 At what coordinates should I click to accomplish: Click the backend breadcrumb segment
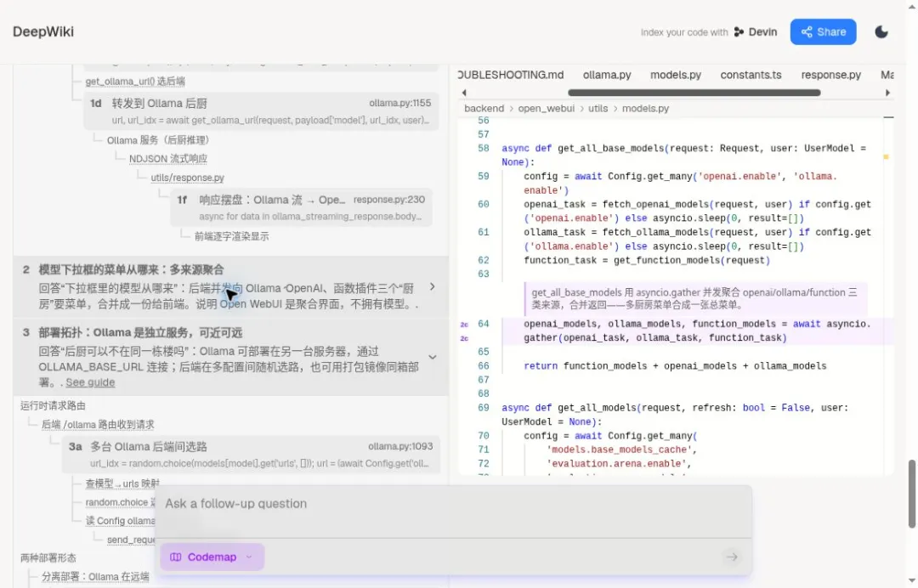click(x=484, y=109)
